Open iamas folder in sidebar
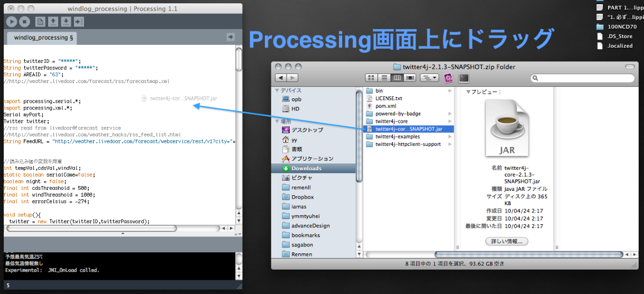 click(295, 206)
